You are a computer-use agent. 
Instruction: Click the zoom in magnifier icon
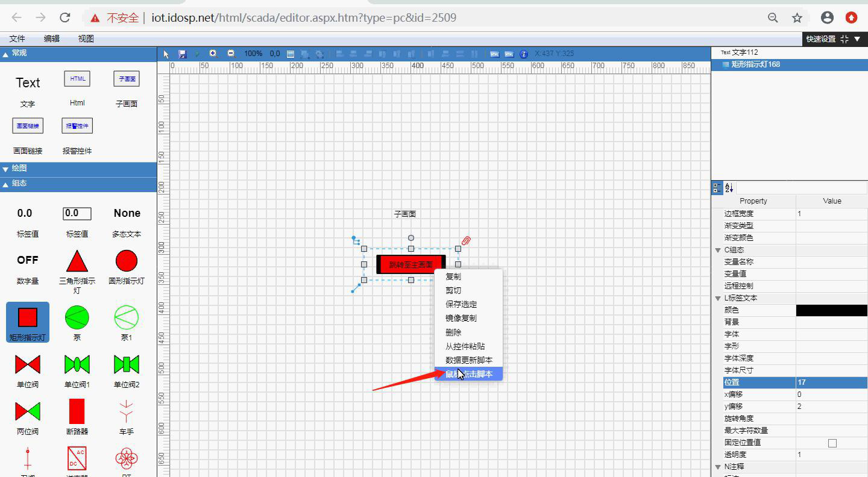pyautogui.click(x=213, y=54)
